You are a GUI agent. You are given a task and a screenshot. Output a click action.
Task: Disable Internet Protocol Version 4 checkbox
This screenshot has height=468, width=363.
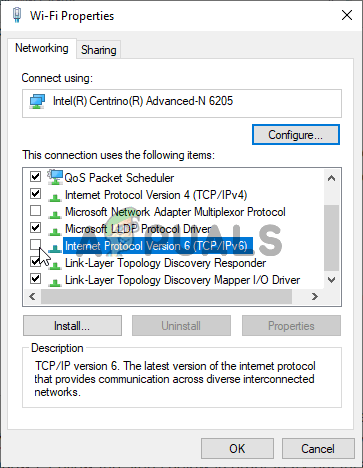pyautogui.click(x=35, y=193)
